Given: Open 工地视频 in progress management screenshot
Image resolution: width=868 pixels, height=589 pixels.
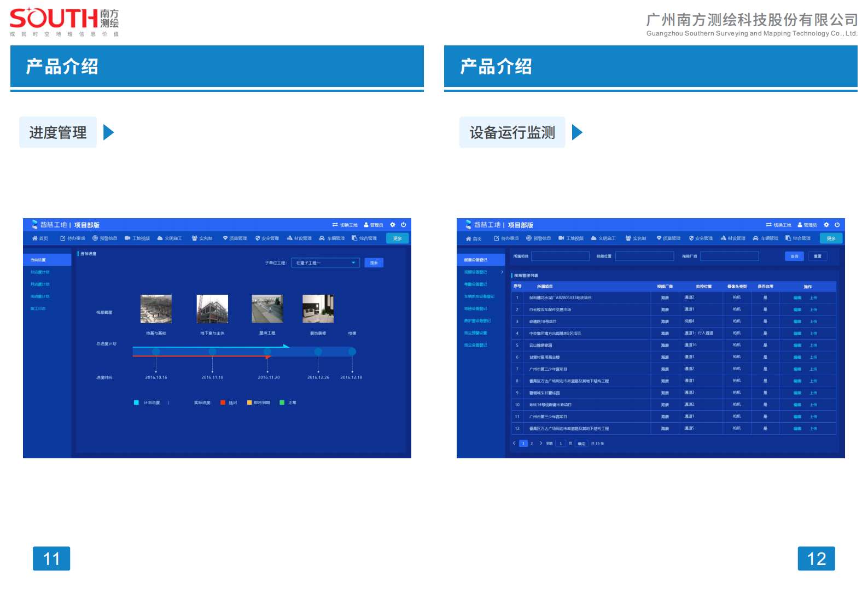Looking at the screenshot, I should [137, 238].
